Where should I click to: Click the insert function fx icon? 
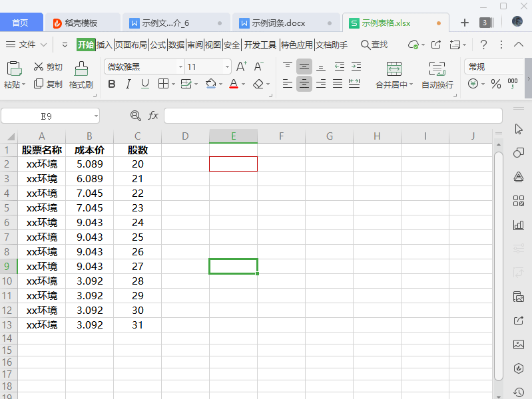point(153,116)
